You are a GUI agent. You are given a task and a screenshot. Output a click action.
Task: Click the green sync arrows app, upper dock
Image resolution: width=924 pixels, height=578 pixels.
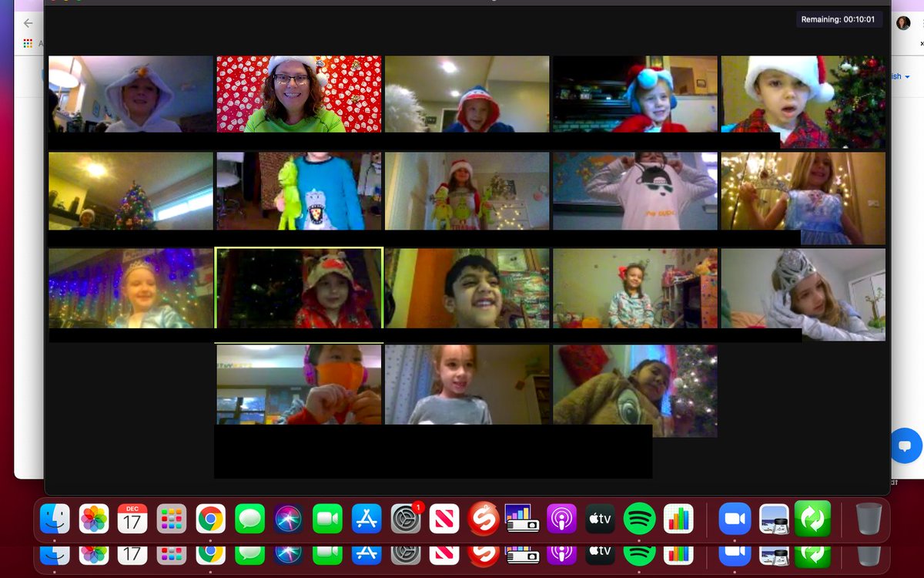[812, 519]
